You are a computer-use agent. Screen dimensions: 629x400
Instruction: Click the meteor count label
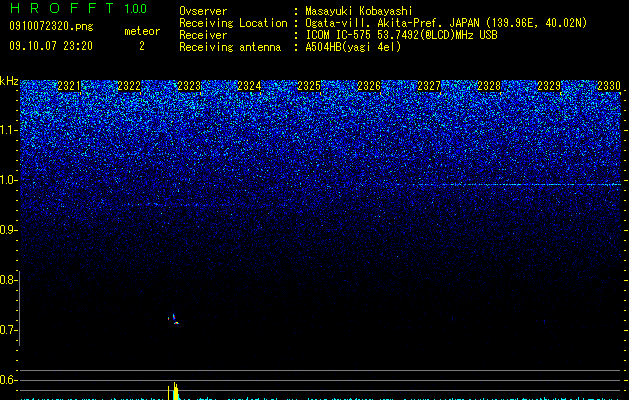tap(142, 31)
